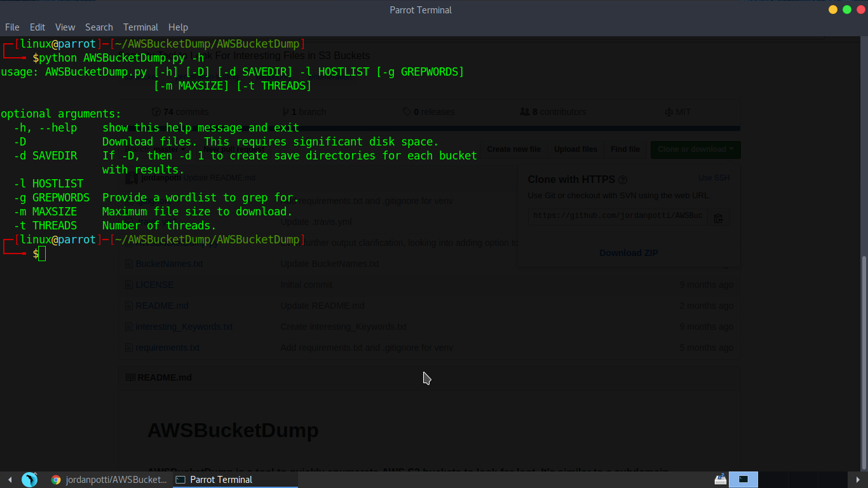Click the Download ZIP link

point(628,252)
